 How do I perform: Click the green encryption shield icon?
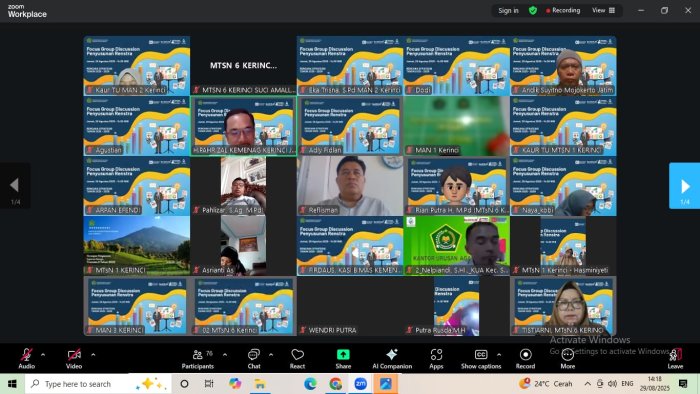[x=533, y=10]
